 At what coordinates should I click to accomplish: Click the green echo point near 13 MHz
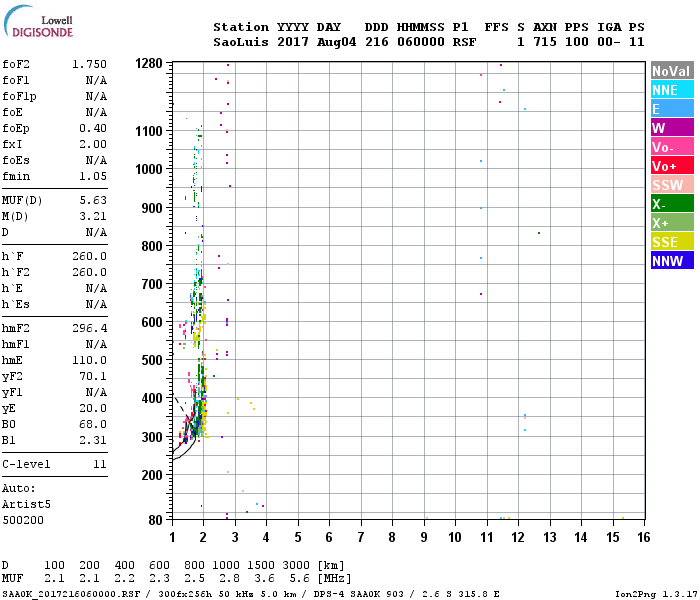pyautogui.click(x=539, y=233)
